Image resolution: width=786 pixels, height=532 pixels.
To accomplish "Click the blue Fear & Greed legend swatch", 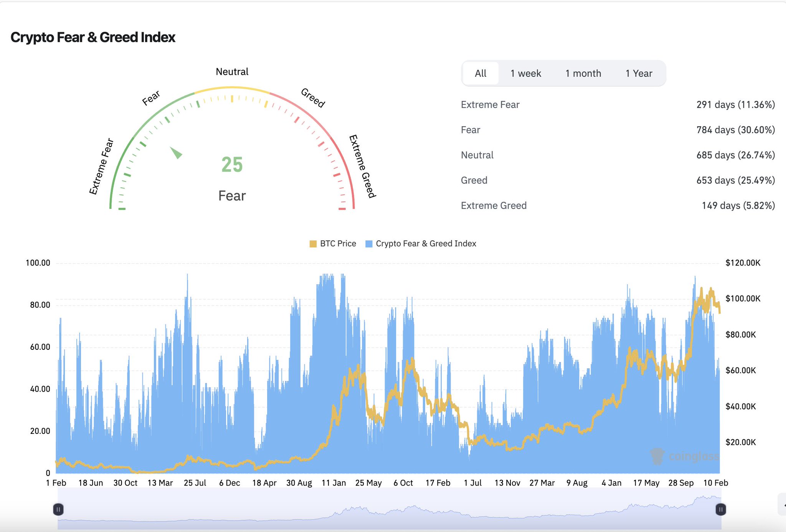I will click(369, 244).
